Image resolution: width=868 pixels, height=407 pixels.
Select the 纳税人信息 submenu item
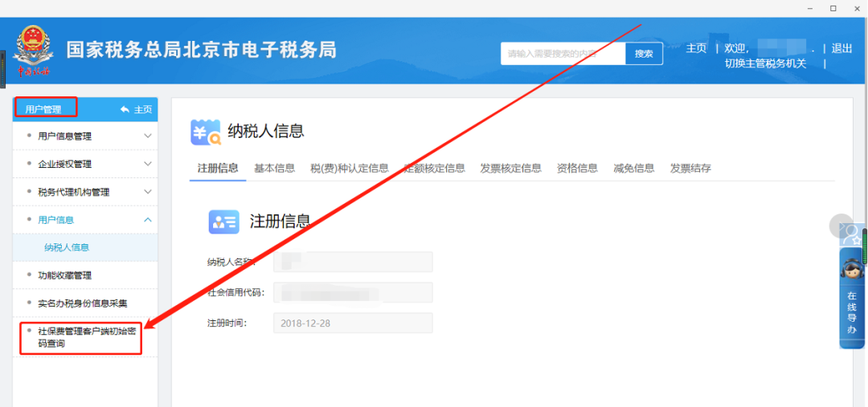(67, 248)
